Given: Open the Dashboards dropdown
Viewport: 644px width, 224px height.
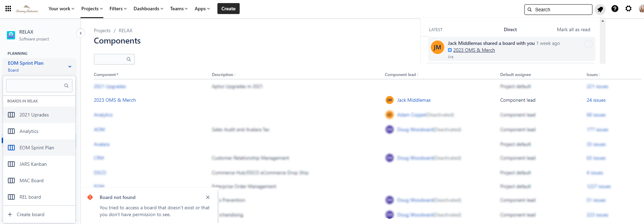Looking at the screenshot, I should [x=148, y=9].
